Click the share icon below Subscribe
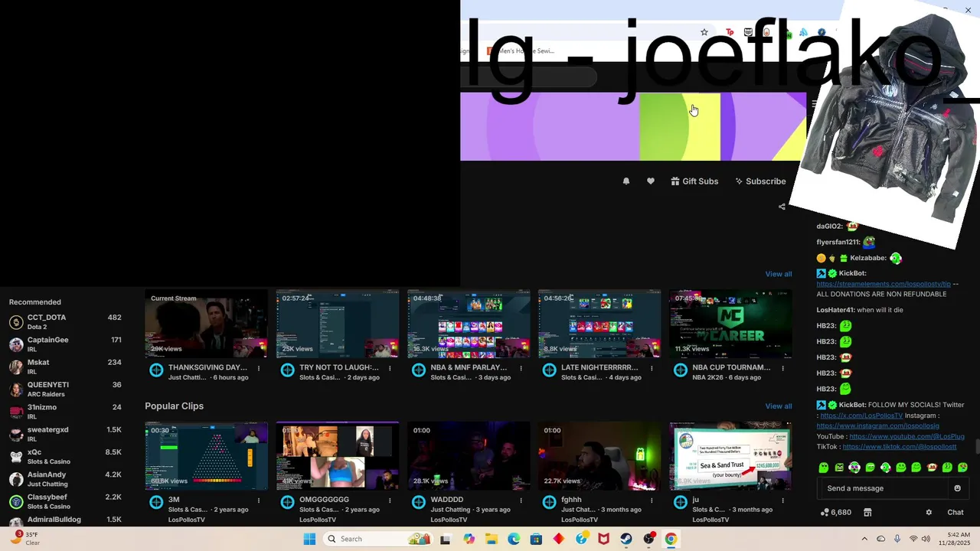 click(x=782, y=207)
